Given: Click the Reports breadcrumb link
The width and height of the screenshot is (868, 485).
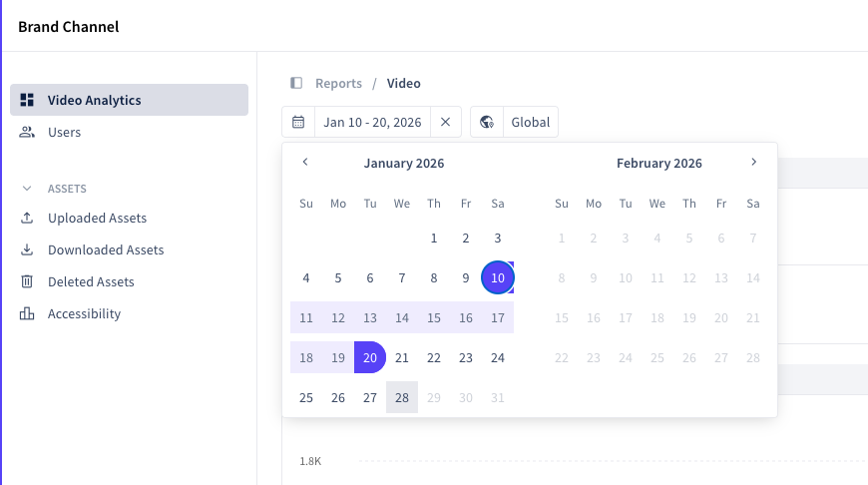Looking at the screenshot, I should coord(338,83).
